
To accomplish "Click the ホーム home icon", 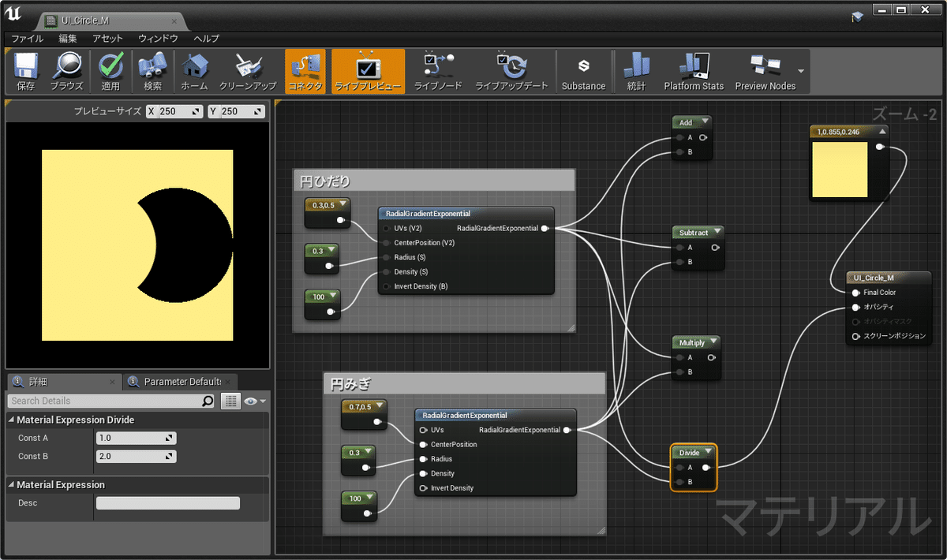I will pyautogui.click(x=194, y=72).
